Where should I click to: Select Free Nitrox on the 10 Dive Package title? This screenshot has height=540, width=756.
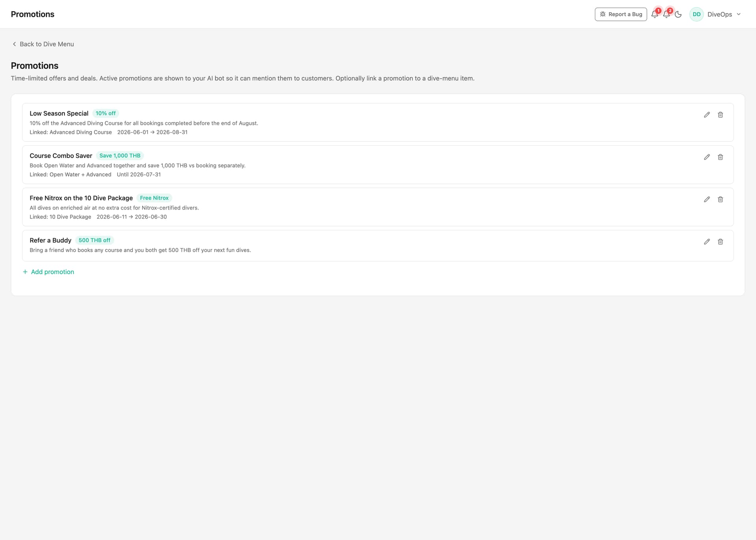tap(81, 198)
